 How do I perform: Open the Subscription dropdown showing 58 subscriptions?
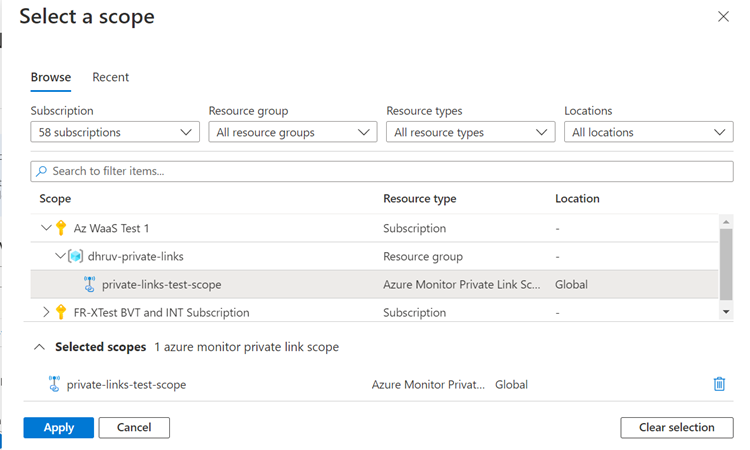[x=115, y=132]
